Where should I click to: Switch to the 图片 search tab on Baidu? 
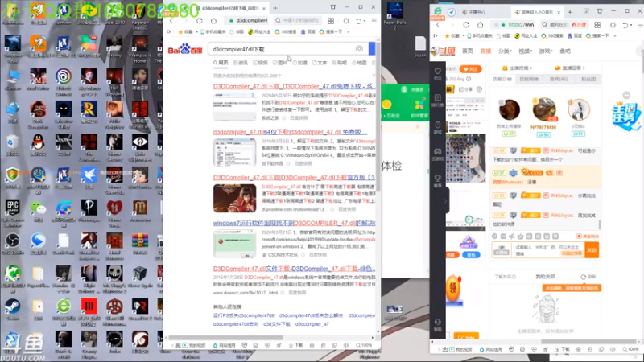(x=280, y=63)
